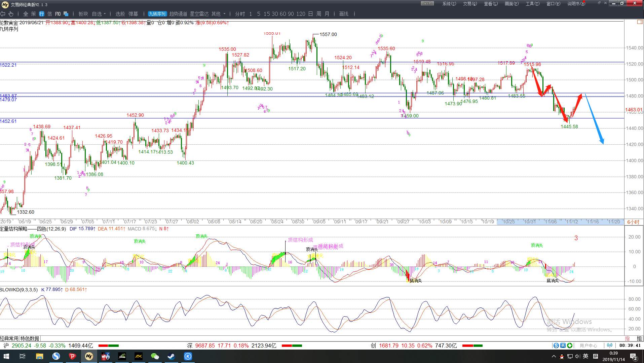The height and width of the screenshot is (363, 644).
Task: Click the signal status icon in status bar
Action: click(x=610, y=346)
